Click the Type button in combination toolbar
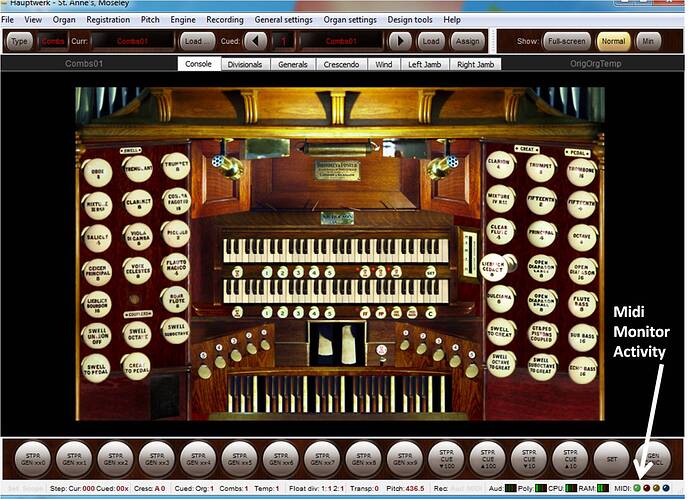 pos(19,41)
